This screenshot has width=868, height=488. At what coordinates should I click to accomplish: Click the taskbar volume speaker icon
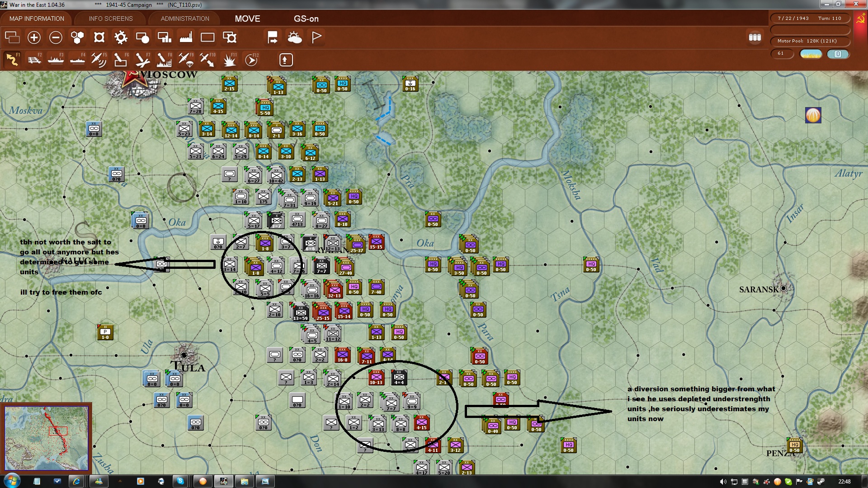click(x=723, y=482)
